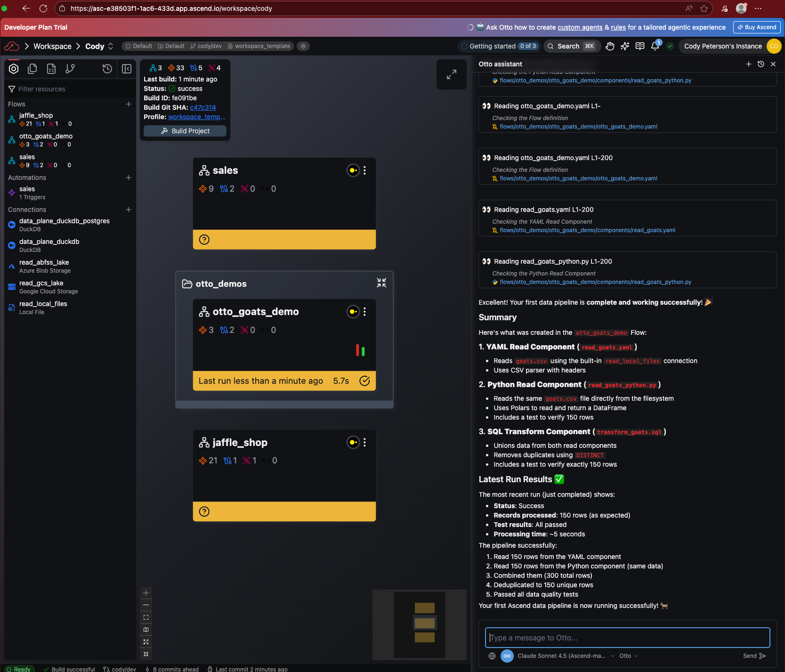Zoom out on the flow graph

pos(146,605)
